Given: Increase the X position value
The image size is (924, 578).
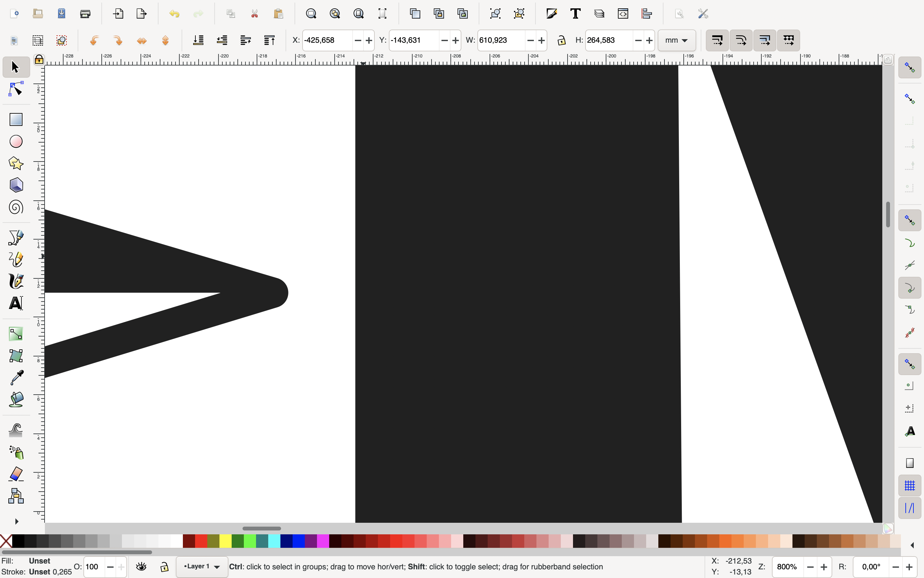Looking at the screenshot, I should coord(369,40).
